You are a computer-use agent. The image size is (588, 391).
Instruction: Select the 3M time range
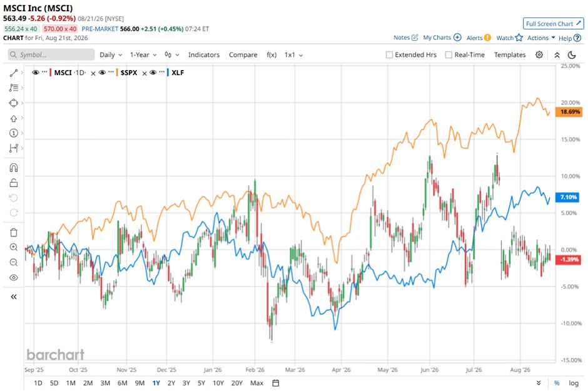coord(105,383)
